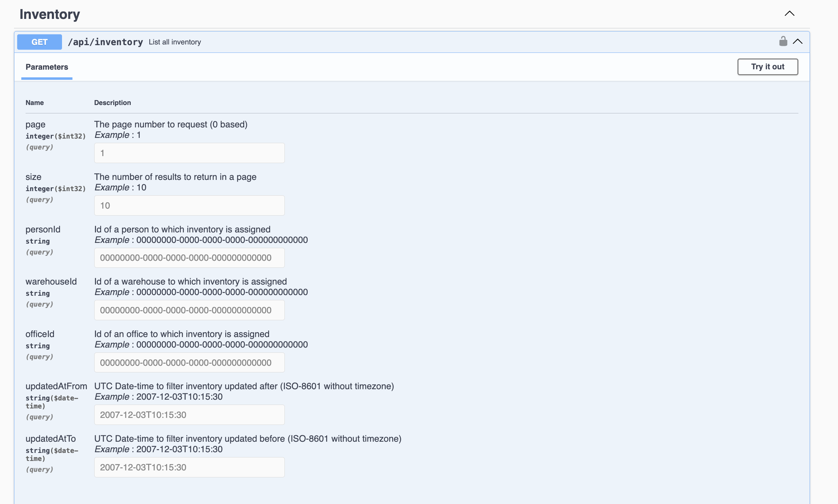Focus the personId input field
Viewport: 838px width, 504px height.
189,258
